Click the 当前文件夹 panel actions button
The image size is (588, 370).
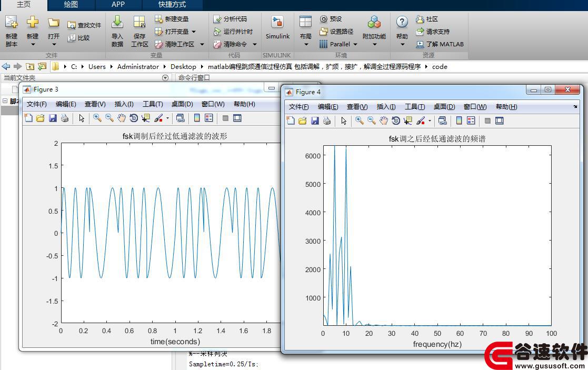coord(165,77)
